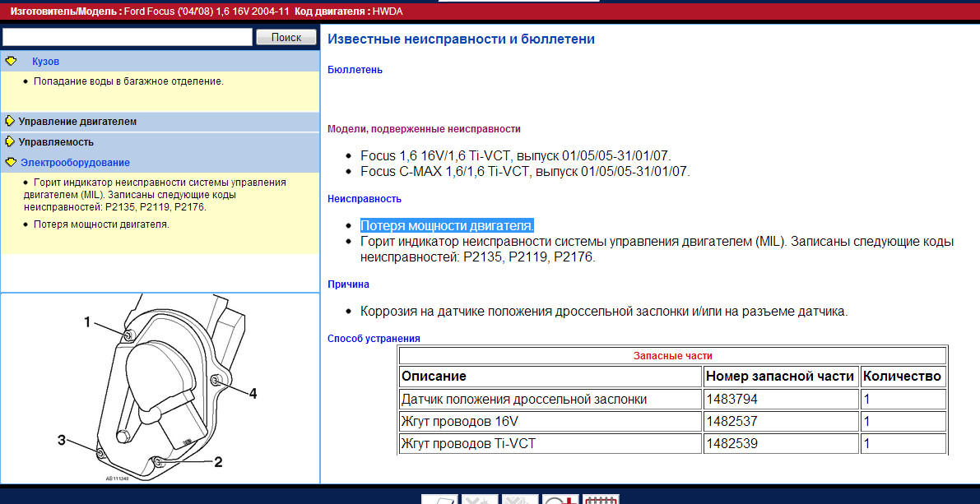Click cell 'Датчик положения дроссельной заслонки'
Image resolution: width=980 pixels, height=504 pixels.
point(550,399)
